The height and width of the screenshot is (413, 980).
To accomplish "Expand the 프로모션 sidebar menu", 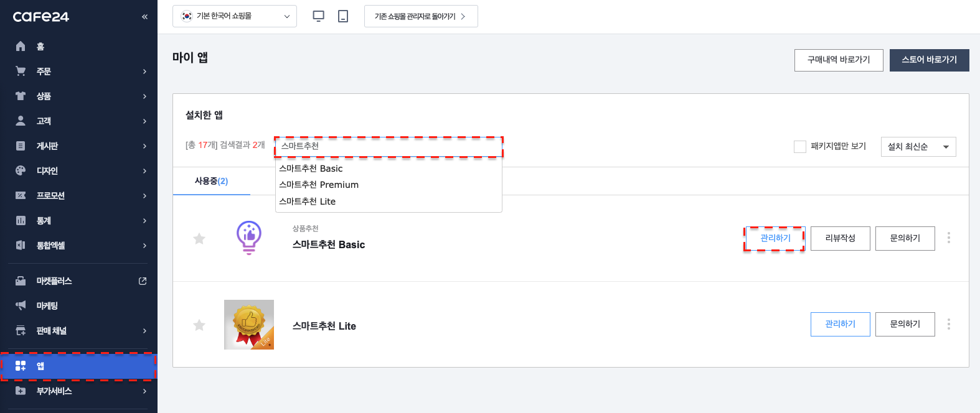I will [144, 196].
